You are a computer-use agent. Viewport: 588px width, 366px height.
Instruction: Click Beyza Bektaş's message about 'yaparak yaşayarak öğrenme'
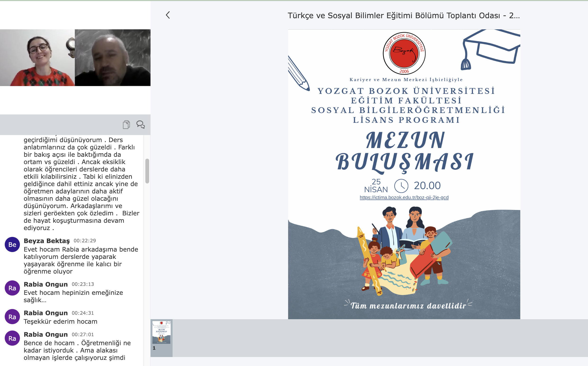point(81,260)
